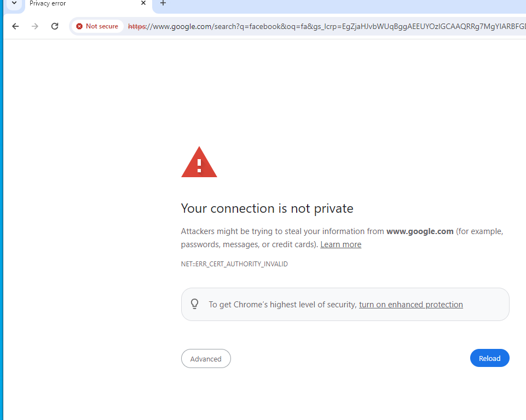
Task: Click the struck-through https in the URL
Action: point(137,26)
